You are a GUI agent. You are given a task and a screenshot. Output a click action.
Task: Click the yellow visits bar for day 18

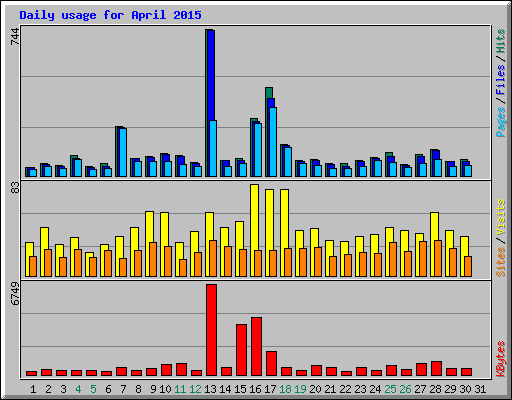[x=284, y=219]
